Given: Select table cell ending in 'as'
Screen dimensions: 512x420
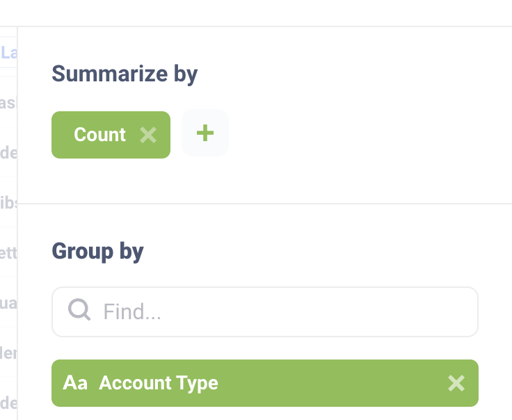Looking at the screenshot, I should tap(8, 102).
